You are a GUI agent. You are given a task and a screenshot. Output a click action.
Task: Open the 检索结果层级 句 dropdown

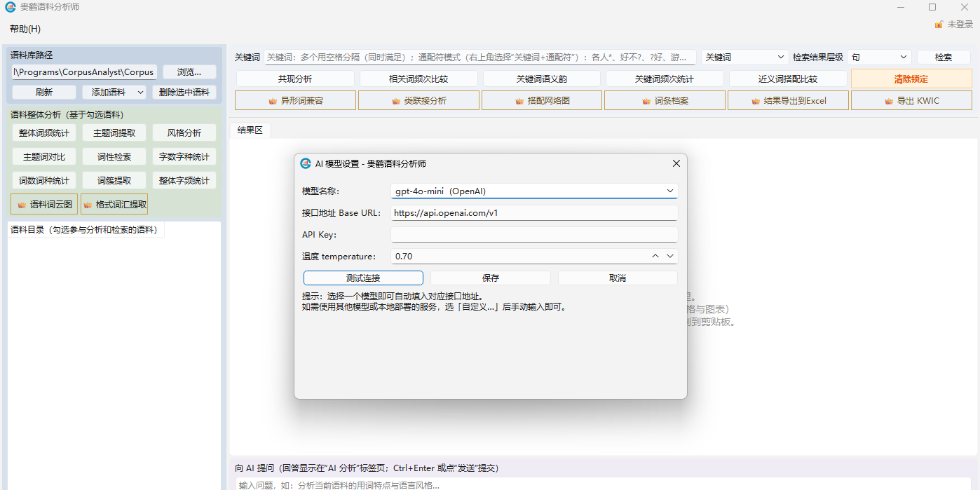point(879,57)
